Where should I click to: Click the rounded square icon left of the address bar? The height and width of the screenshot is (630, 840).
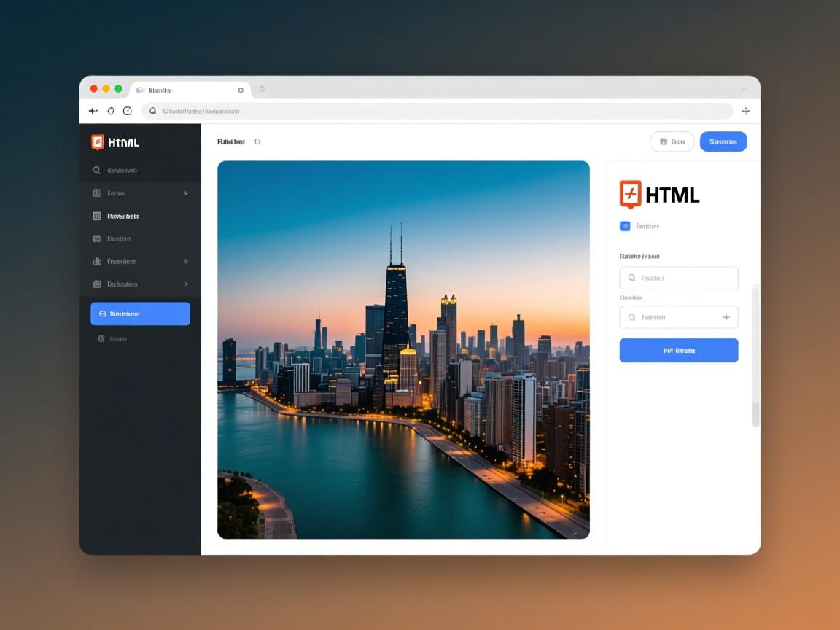[128, 111]
